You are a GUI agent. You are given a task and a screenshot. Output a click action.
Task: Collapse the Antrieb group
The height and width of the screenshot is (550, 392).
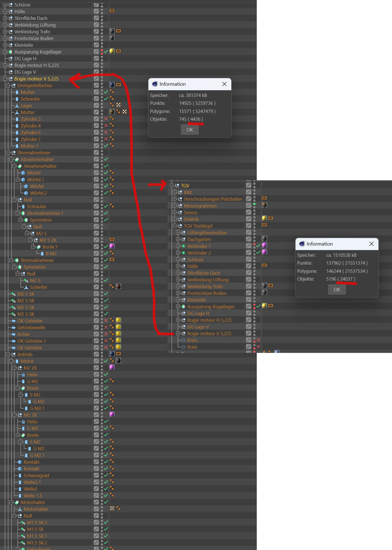click(8, 354)
